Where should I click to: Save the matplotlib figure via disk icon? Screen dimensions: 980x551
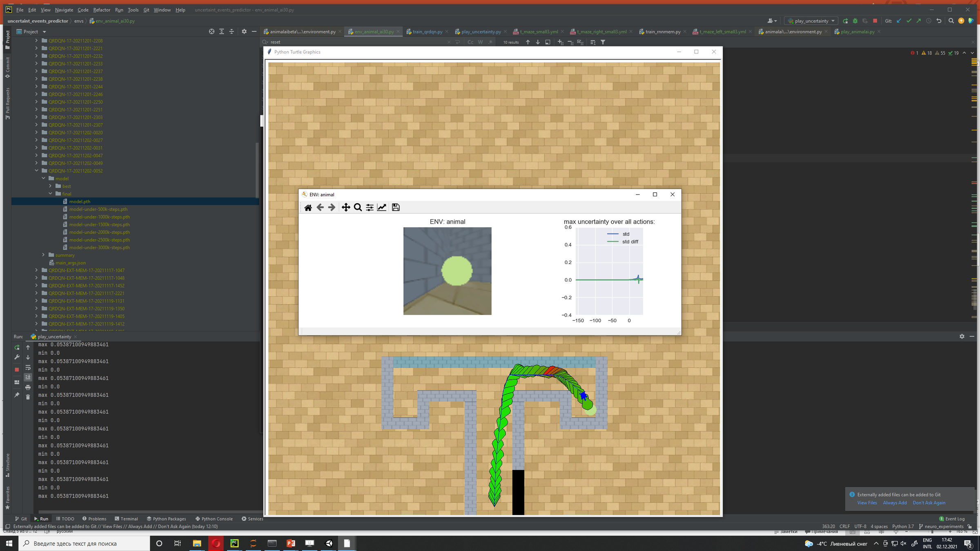[395, 207]
